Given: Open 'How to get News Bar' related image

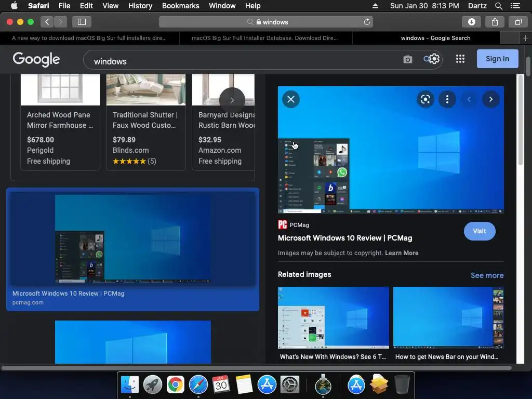Looking at the screenshot, I should pos(448,317).
